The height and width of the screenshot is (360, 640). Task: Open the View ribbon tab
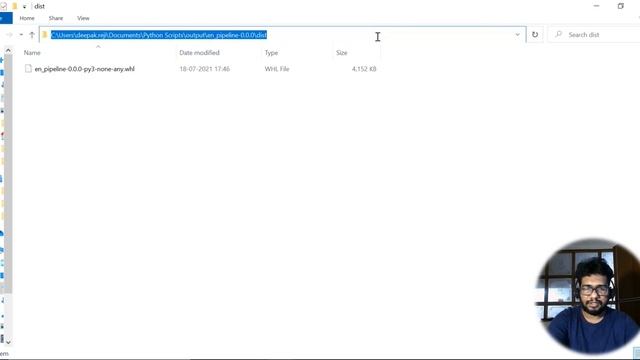click(x=83, y=18)
